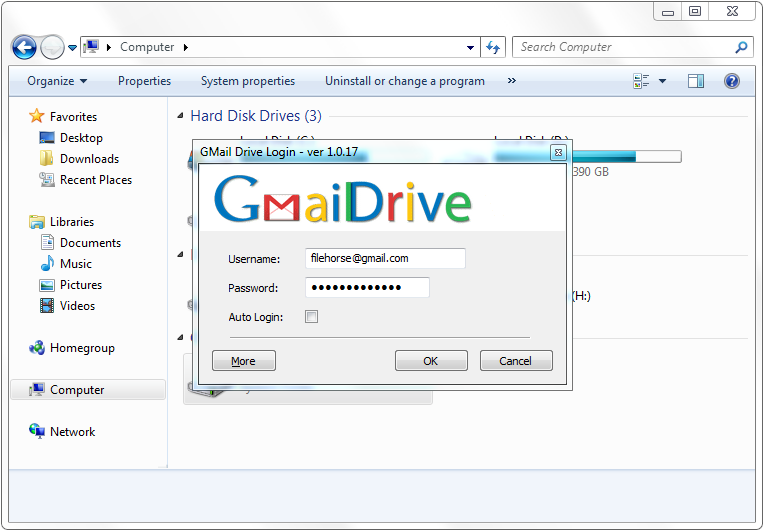Screen dimensions: 764x531
Task: Open recent pages dropdown next to forward arrow
Action: [x=72, y=48]
